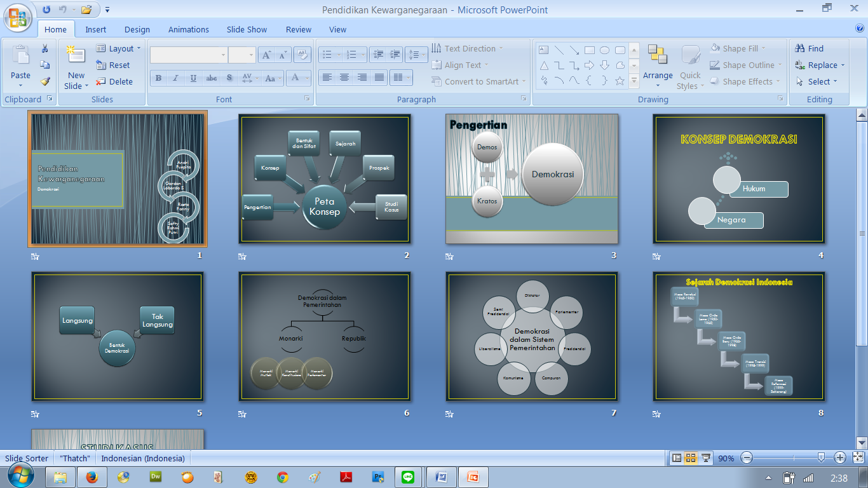Click the Arrange icon
The image size is (868, 488).
[x=658, y=56]
